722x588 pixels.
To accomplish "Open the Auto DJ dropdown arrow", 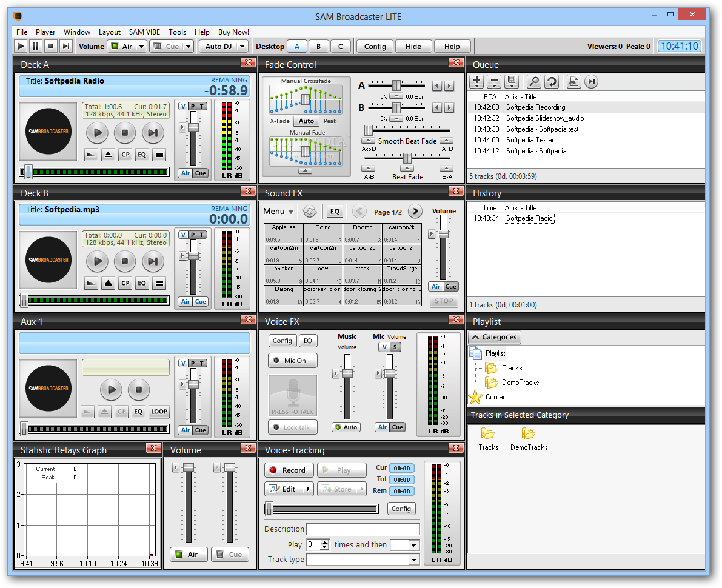I will coord(242,47).
